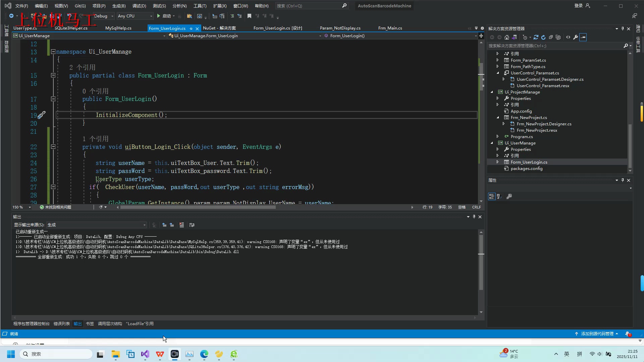
Task: Toggle pin on the Form_UserLogin.cs tab
Action: click(191, 28)
